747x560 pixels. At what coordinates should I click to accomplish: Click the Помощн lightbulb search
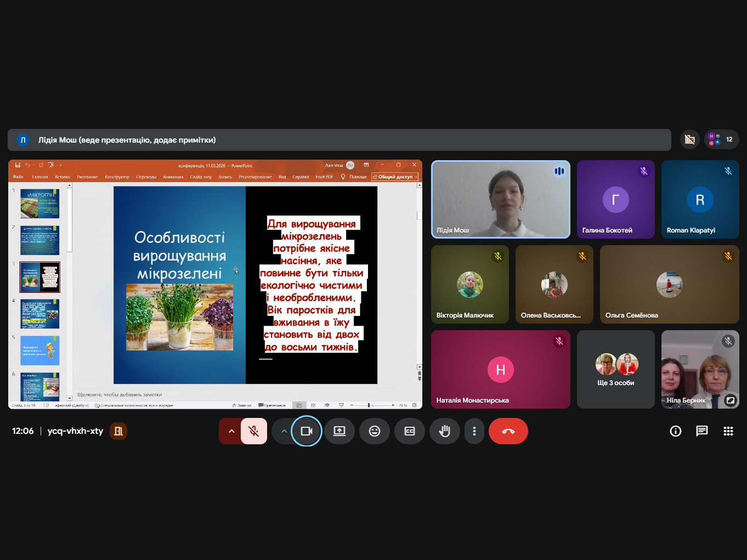tap(354, 177)
